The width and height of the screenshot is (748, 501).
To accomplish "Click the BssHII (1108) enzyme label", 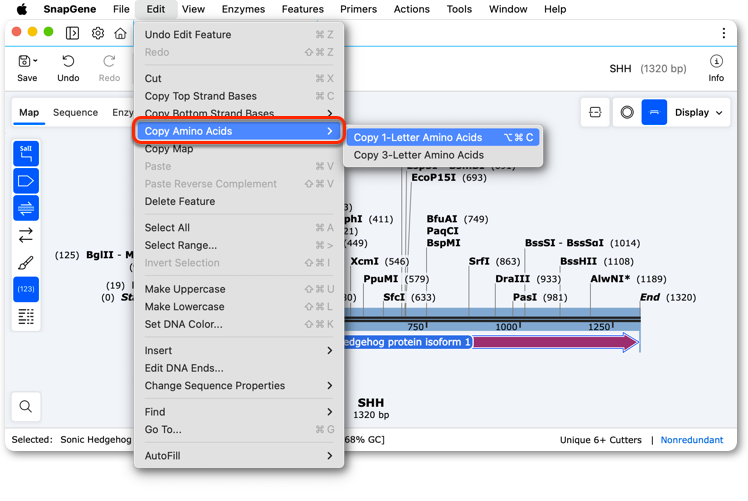I will pos(597,261).
